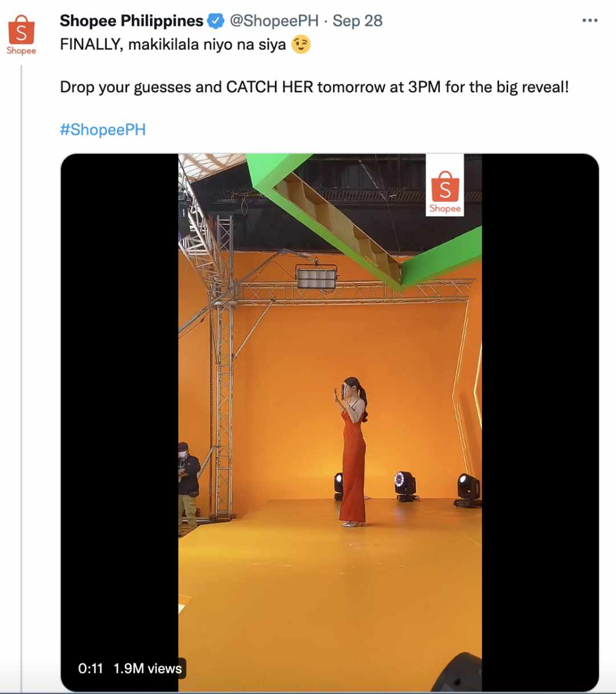Screen dimensions: 616x694
Task: Click the winking face emoji
Action: pyautogui.click(x=301, y=44)
